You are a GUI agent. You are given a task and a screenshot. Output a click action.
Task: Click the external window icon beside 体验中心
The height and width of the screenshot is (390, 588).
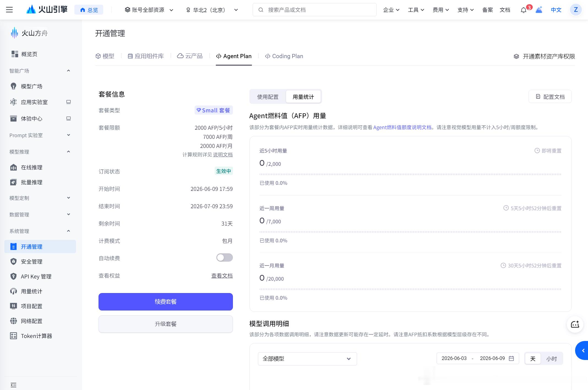click(69, 118)
